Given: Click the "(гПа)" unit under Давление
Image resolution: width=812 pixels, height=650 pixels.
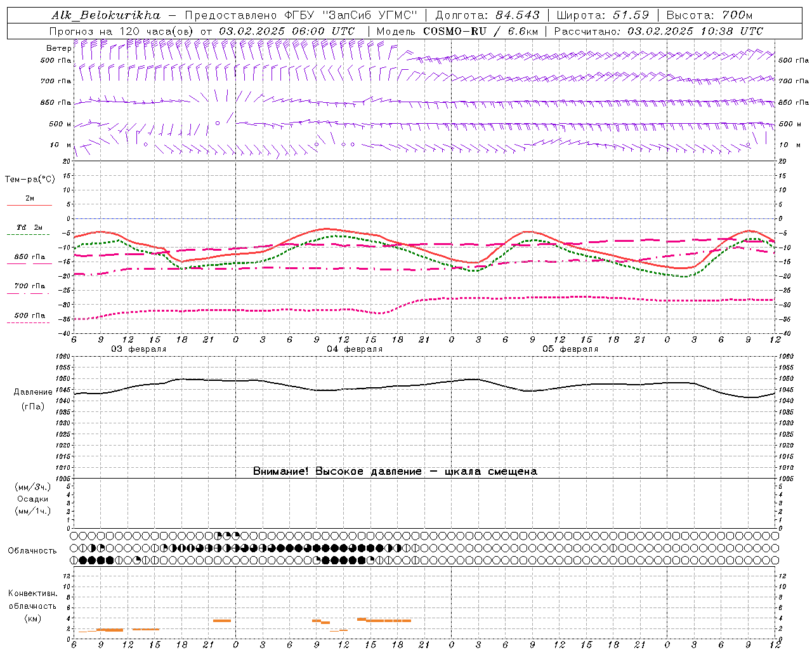Looking at the screenshot, I should pyautogui.click(x=33, y=407).
